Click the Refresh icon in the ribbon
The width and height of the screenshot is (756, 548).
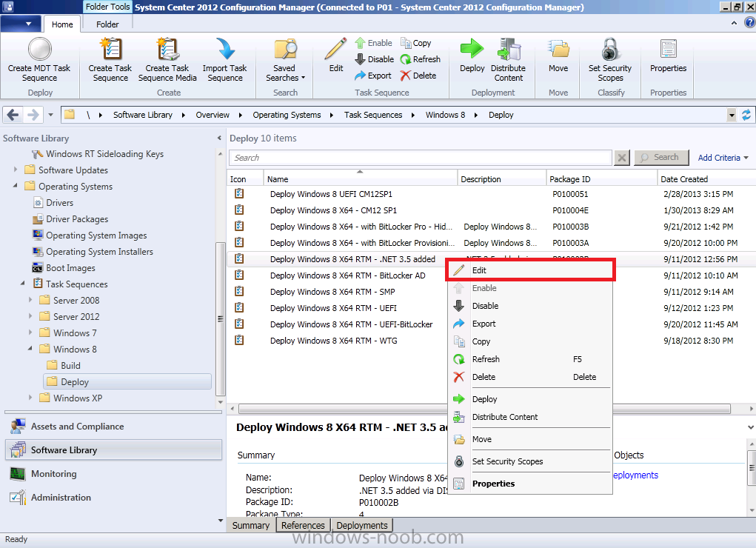tap(406, 59)
